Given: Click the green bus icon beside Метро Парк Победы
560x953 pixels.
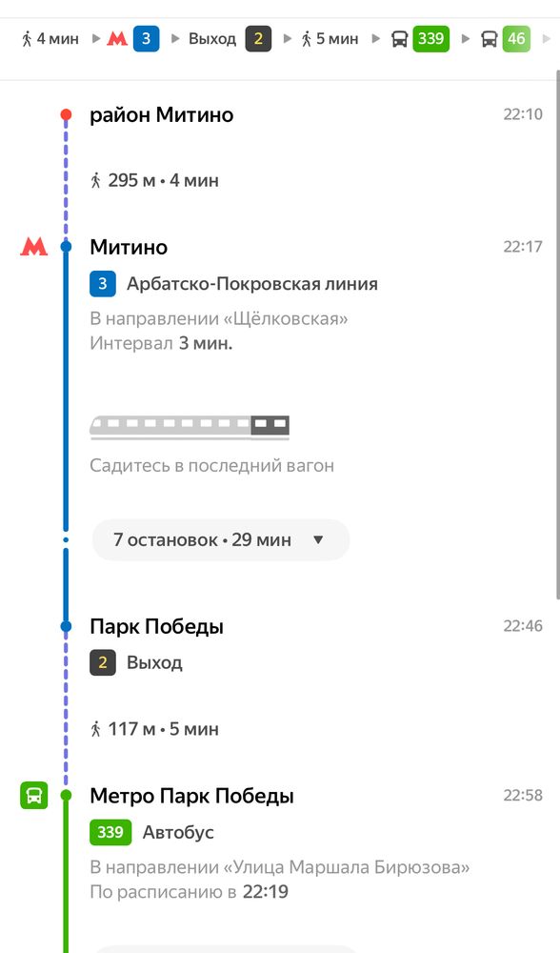Looking at the screenshot, I should tap(34, 795).
